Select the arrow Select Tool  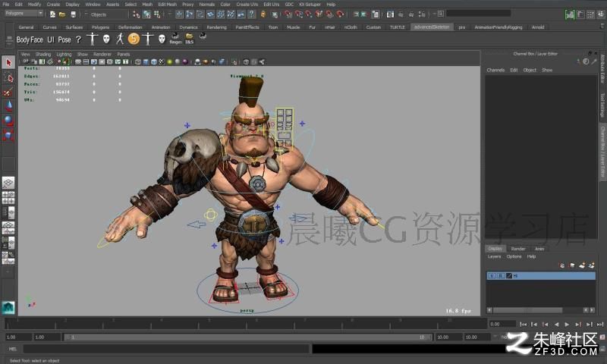click(x=8, y=62)
